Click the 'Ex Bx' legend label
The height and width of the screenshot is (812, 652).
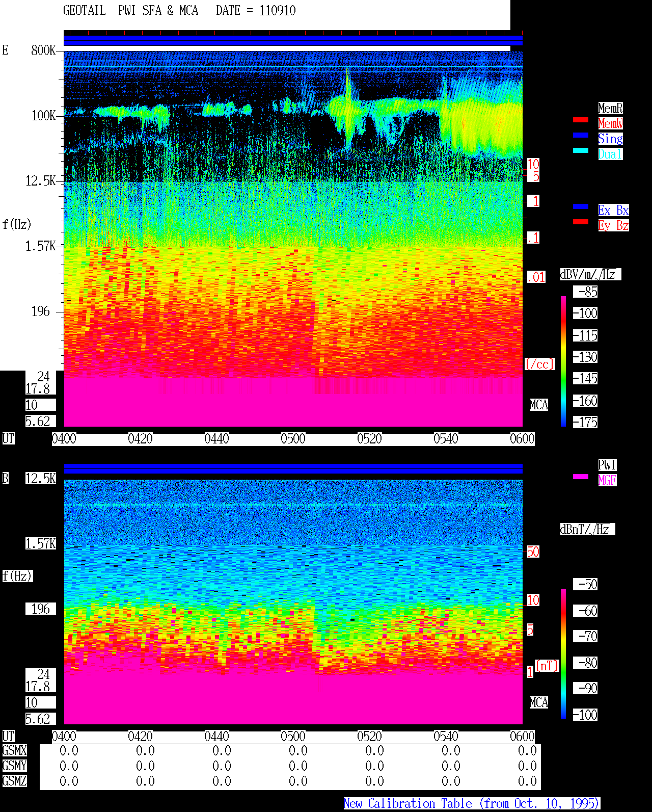[x=613, y=210]
